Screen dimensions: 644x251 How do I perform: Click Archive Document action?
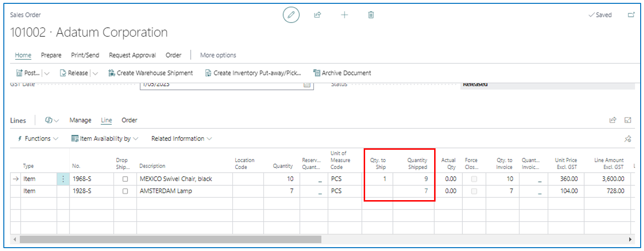(x=342, y=73)
